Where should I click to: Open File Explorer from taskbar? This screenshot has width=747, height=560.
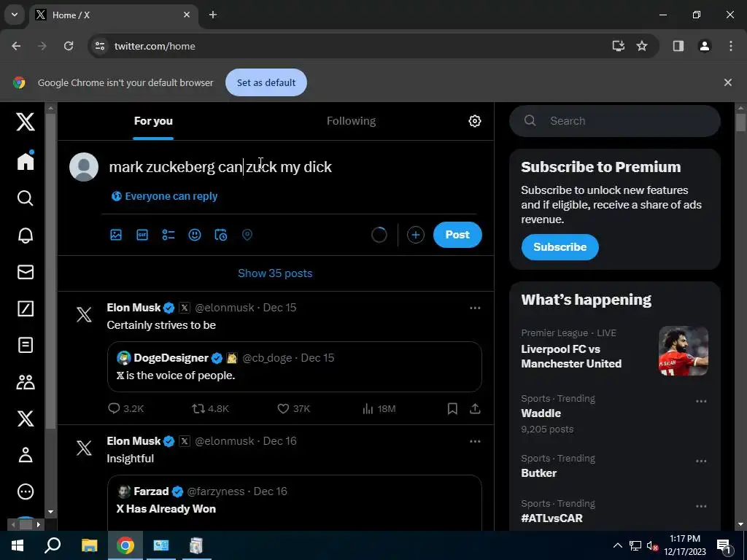[89, 545]
